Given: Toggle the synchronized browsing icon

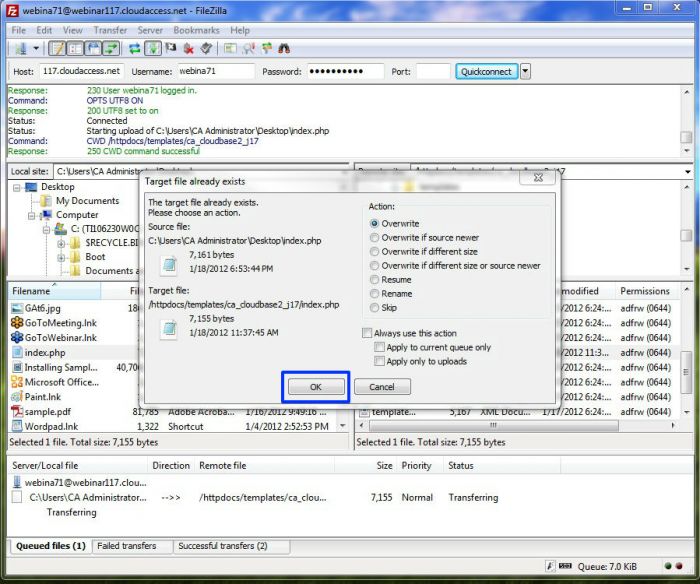Looking at the screenshot, I should pyautogui.click(x=267, y=48).
